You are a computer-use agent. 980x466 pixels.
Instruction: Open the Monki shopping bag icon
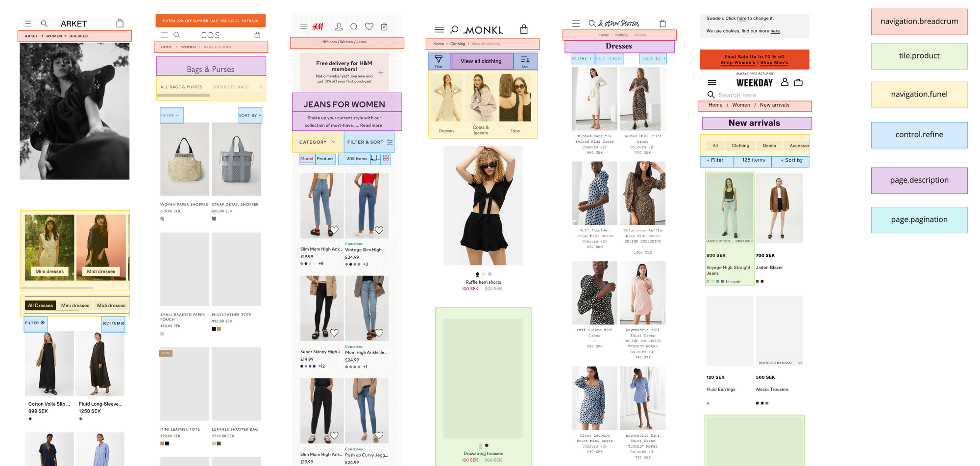pos(524,29)
